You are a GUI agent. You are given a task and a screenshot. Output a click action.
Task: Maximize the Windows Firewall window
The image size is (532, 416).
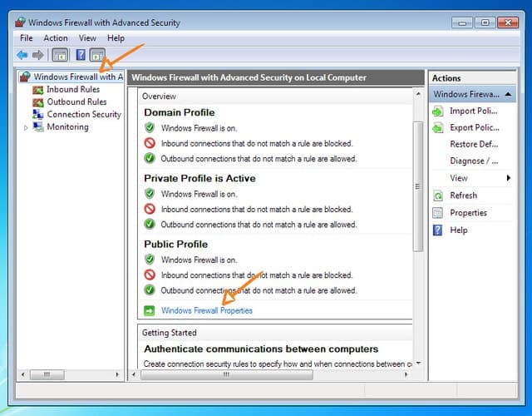coord(485,22)
